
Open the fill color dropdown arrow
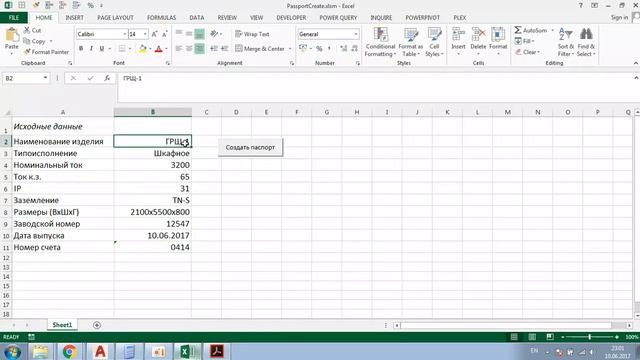150,49
